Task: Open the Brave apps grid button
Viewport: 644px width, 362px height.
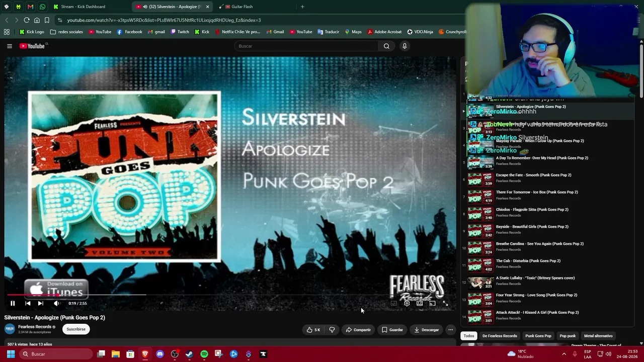Action: click(7, 32)
